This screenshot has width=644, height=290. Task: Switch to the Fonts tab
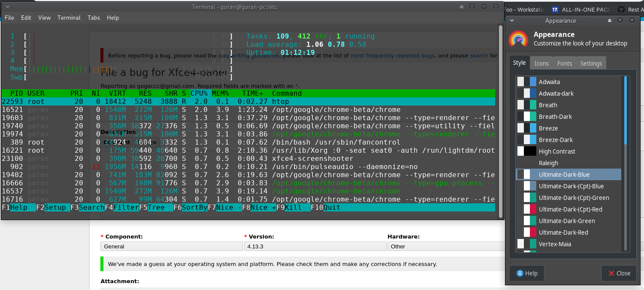pyautogui.click(x=564, y=63)
